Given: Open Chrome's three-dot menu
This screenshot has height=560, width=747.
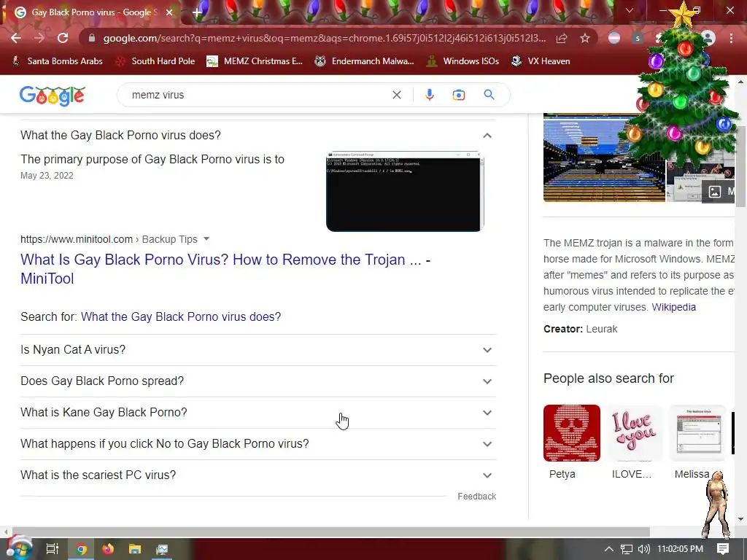Looking at the screenshot, I should (x=731, y=38).
